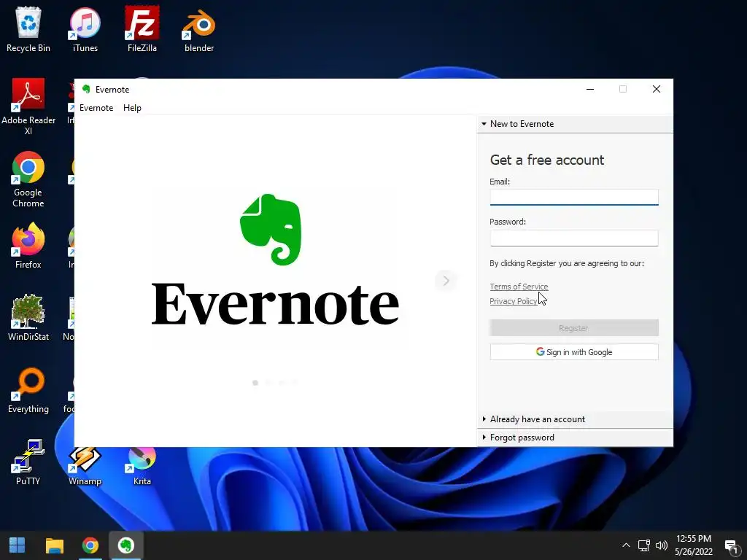
Task: Select the Winamp desktop icon
Action: [85, 466]
